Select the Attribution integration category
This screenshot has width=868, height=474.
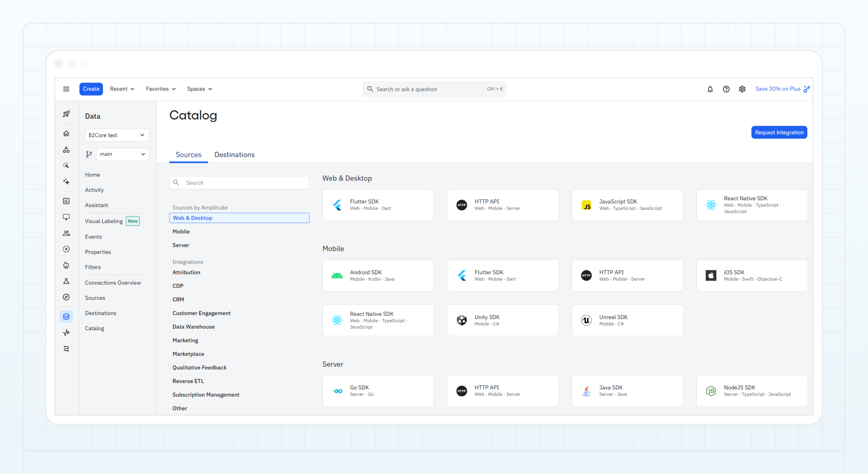pyautogui.click(x=186, y=272)
